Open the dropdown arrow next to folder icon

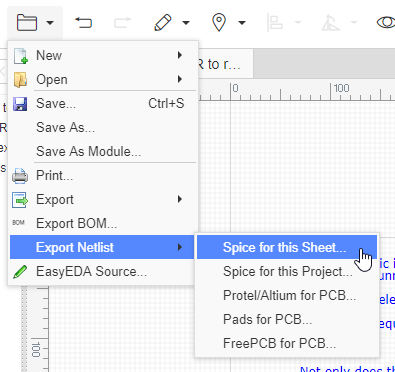(50, 23)
